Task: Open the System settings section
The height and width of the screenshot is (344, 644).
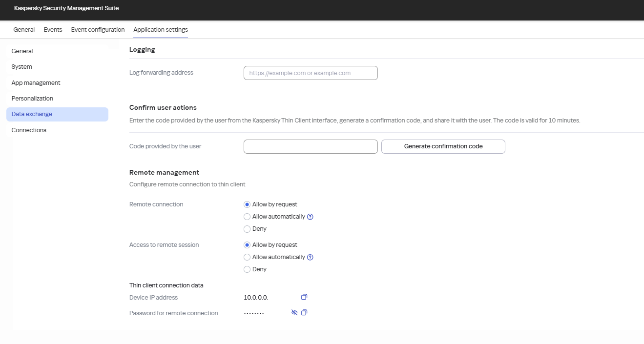Action: point(21,66)
